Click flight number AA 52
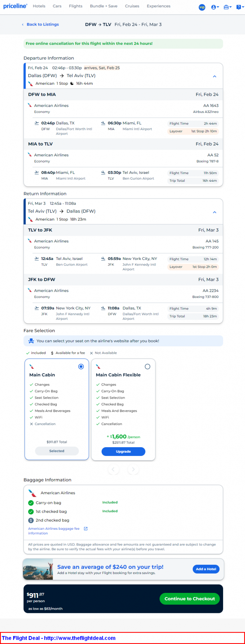 [213, 155]
